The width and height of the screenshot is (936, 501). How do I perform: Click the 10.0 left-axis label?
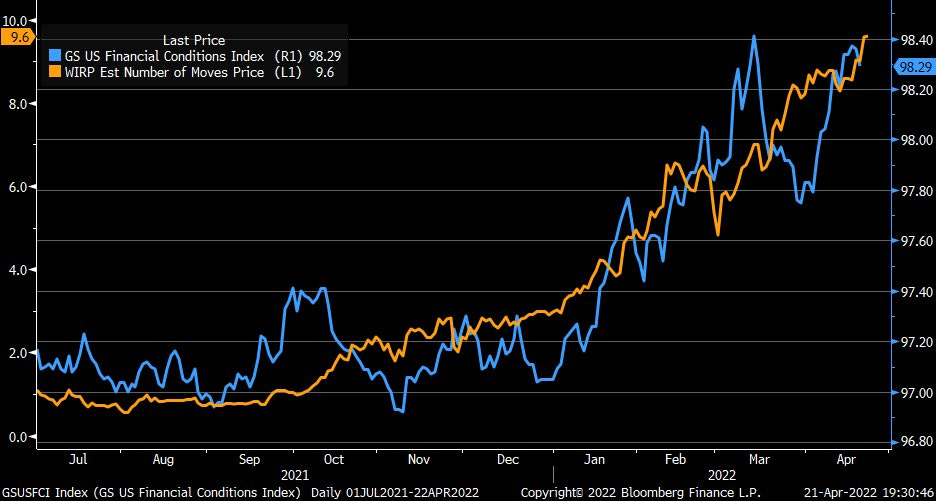pos(15,21)
